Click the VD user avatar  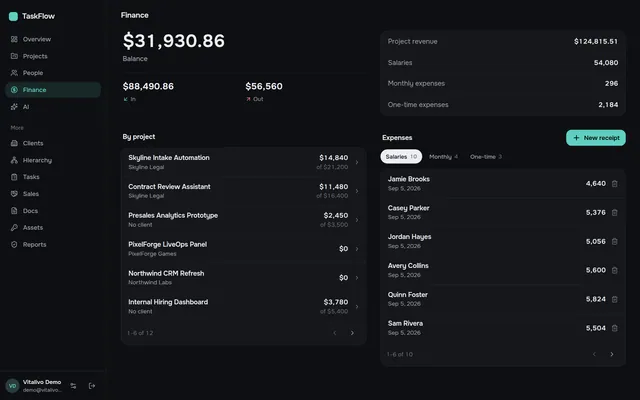[13, 386]
